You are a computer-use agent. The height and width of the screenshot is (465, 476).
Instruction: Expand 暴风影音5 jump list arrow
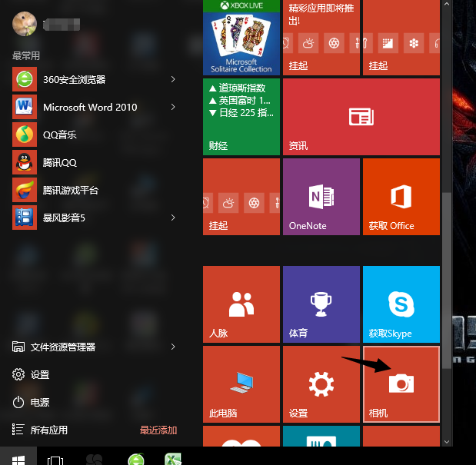(173, 218)
